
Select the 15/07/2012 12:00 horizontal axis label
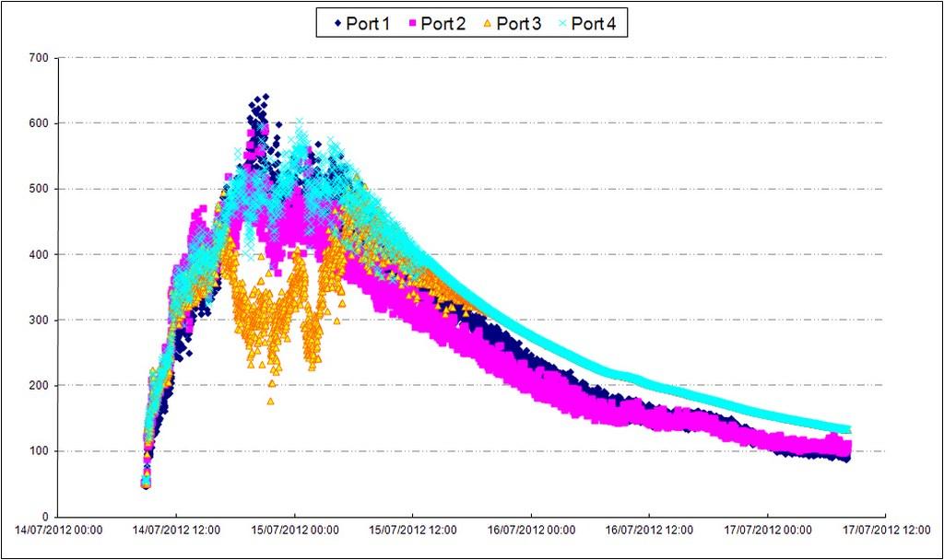pyautogui.click(x=413, y=531)
